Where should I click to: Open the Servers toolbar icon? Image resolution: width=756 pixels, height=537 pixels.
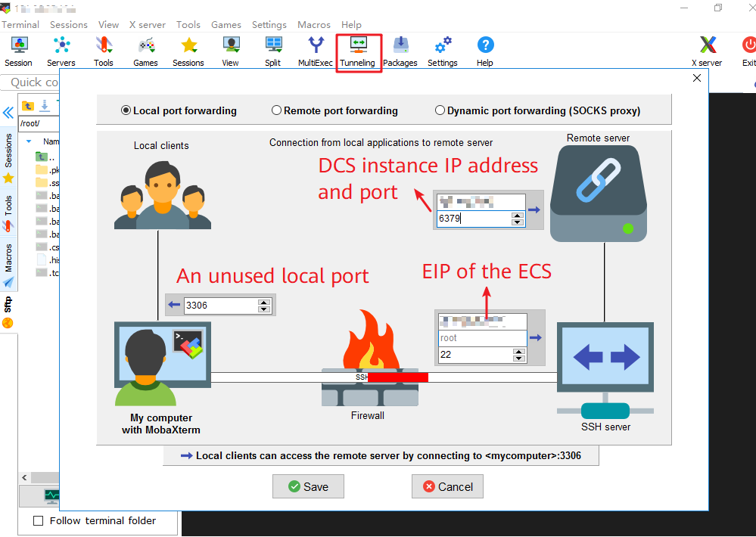point(61,51)
